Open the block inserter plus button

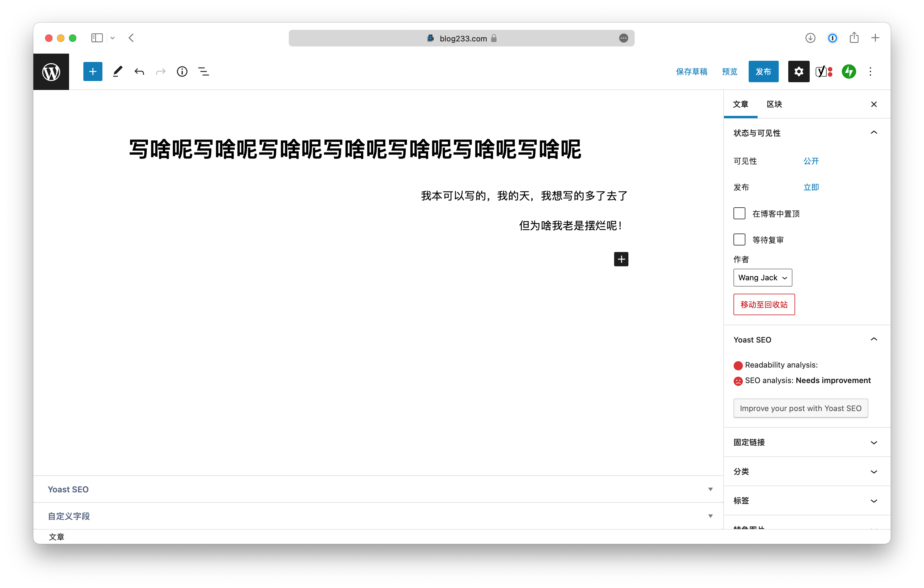click(x=93, y=71)
